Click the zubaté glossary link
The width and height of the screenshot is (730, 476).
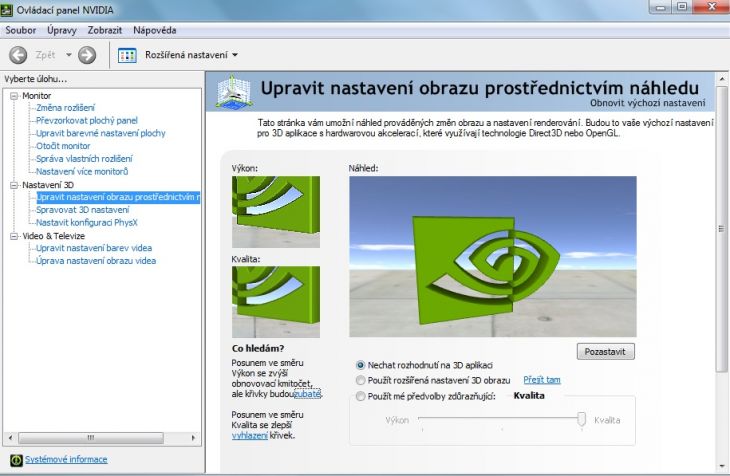click(307, 394)
